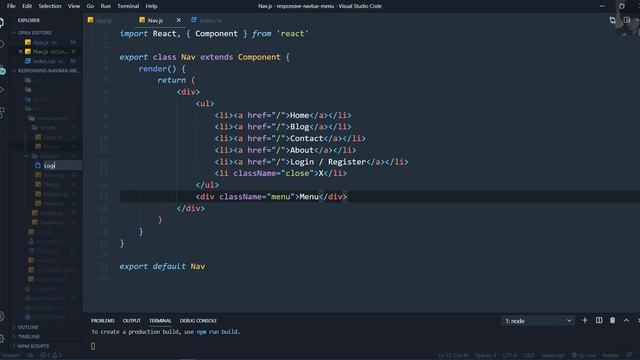Open the Go menu
This screenshot has width=640, height=360.
pos(90,6)
